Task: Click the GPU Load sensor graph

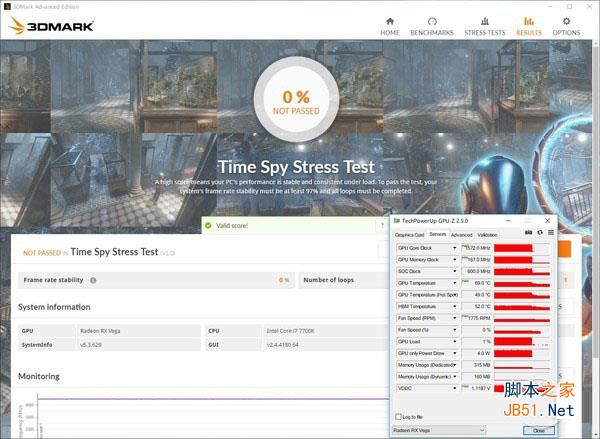Action: 522,342
